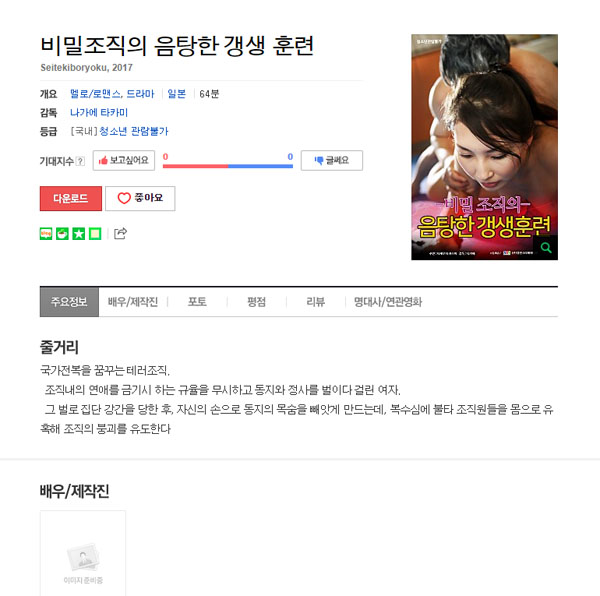
Task: Open the 리뷰 tab
Action: click(x=316, y=302)
